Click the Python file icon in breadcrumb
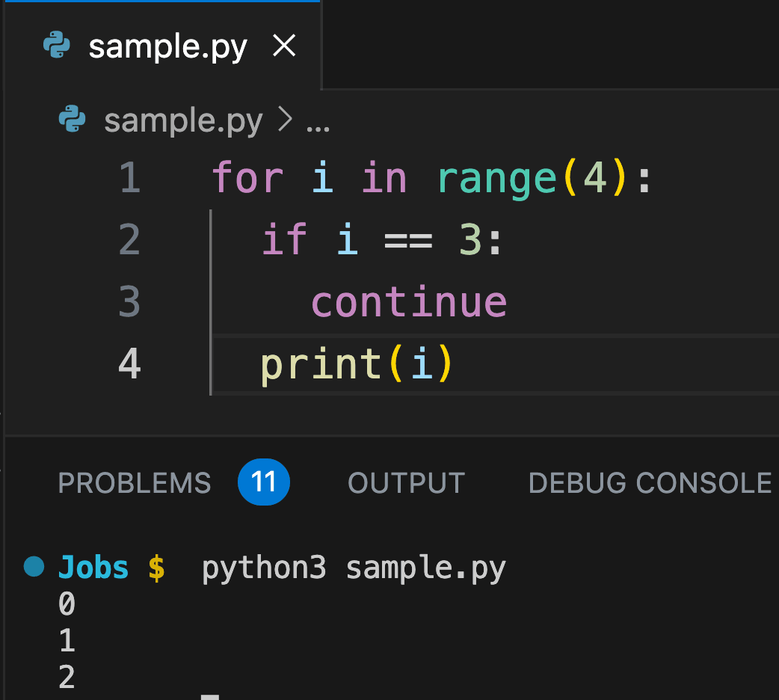The image size is (779, 700). click(x=72, y=120)
